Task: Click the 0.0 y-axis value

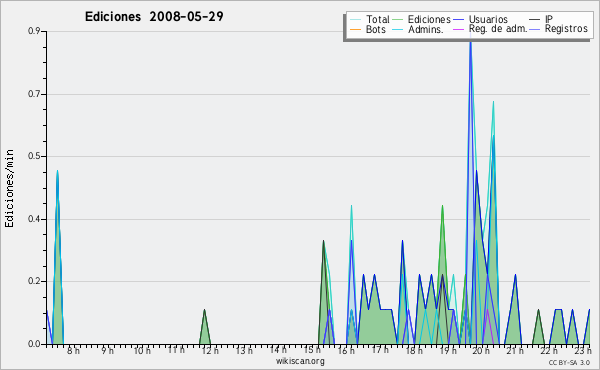Action: tap(34, 344)
